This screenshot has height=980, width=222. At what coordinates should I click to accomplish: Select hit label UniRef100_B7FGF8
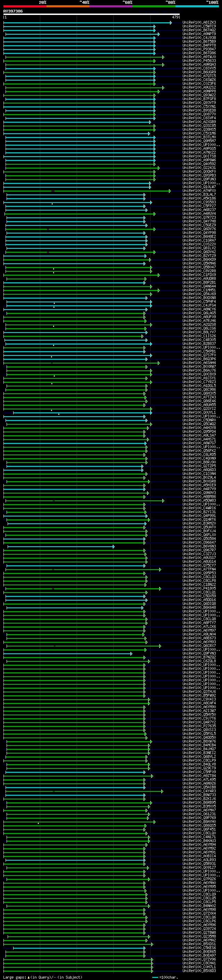(x=199, y=99)
